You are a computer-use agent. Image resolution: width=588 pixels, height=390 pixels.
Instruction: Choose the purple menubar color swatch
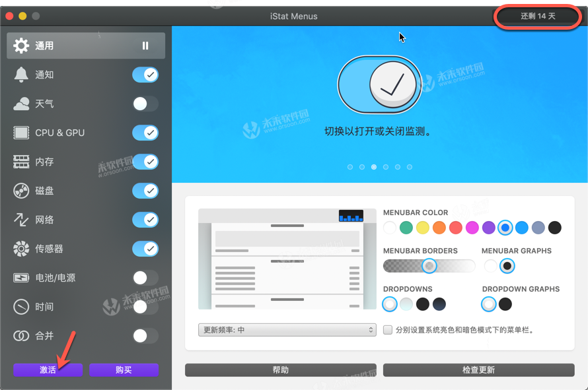pos(489,228)
